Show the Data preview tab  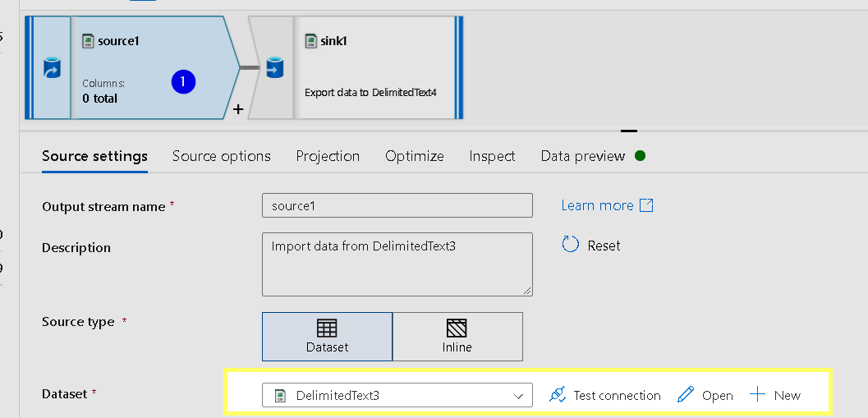tap(583, 156)
